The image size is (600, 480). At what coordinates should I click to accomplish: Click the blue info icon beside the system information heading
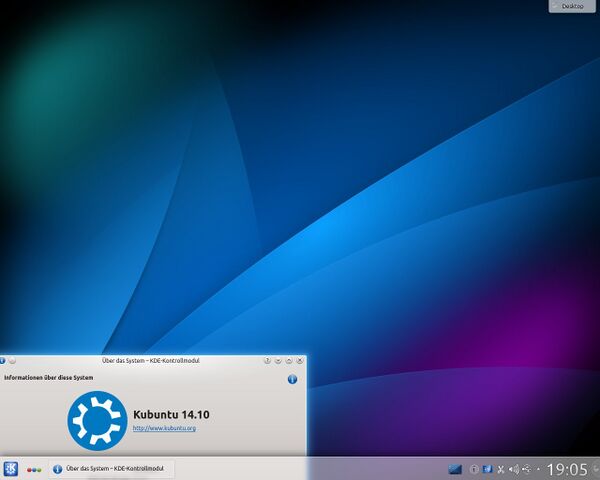coord(292,380)
